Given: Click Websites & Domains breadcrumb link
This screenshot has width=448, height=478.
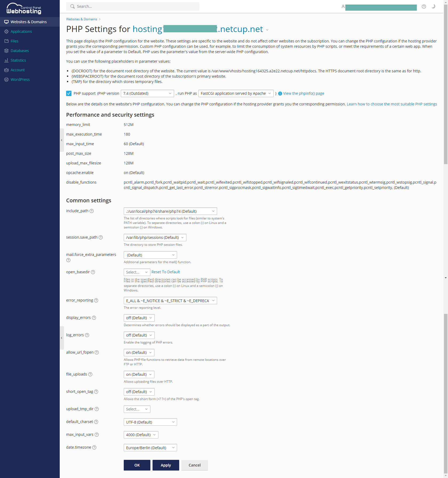Looking at the screenshot, I should click(x=82, y=19).
